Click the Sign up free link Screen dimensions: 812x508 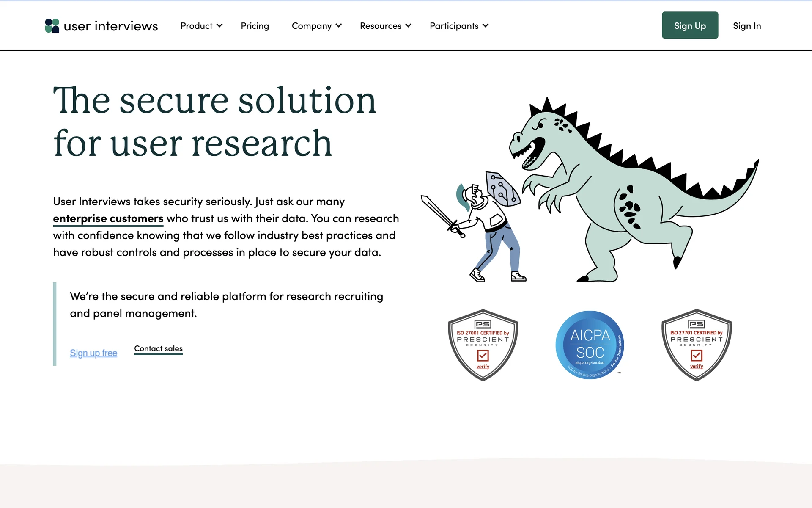(93, 353)
